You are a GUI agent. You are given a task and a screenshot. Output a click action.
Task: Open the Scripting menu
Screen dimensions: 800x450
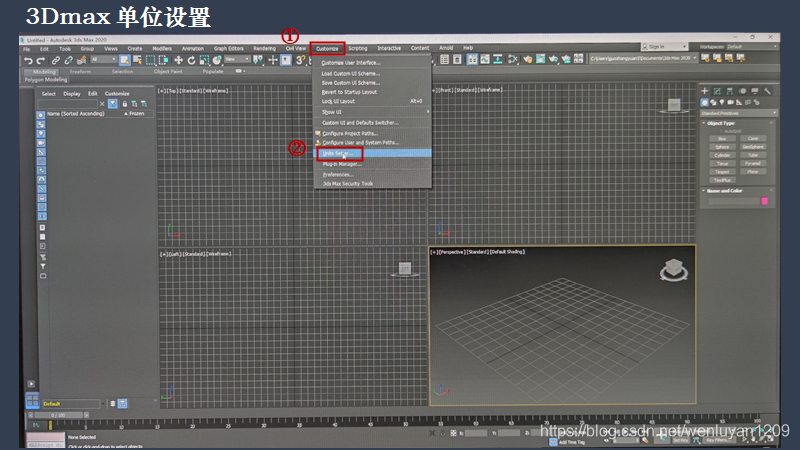click(358, 48)
